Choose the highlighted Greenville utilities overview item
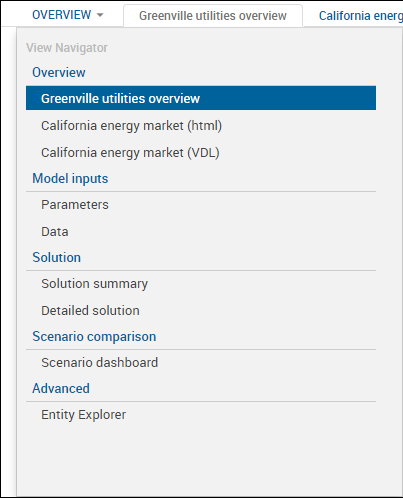The image size is (403, 498). pyautogui.click(x=201, y=98)
